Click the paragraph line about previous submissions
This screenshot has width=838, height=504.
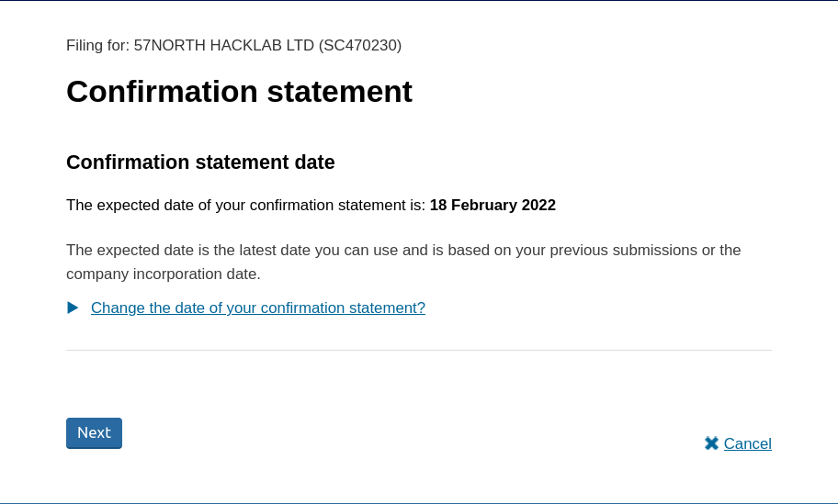(x=403, y=251)
